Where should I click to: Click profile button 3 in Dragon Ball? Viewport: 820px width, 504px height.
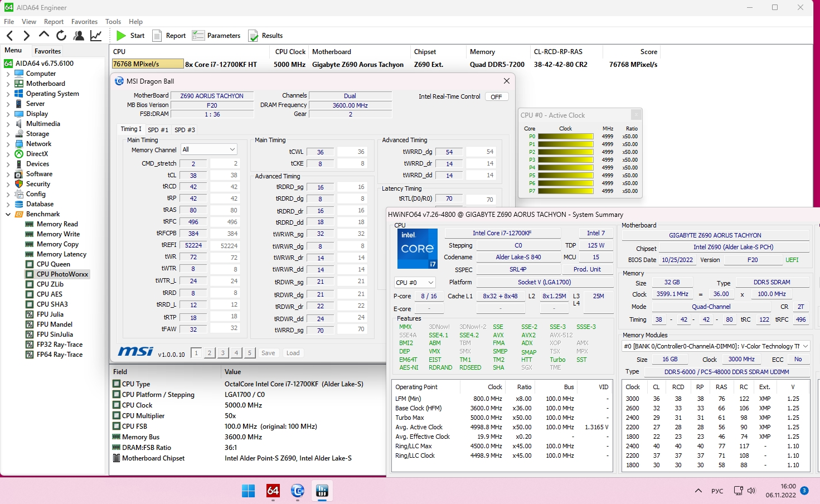(222, 353)
